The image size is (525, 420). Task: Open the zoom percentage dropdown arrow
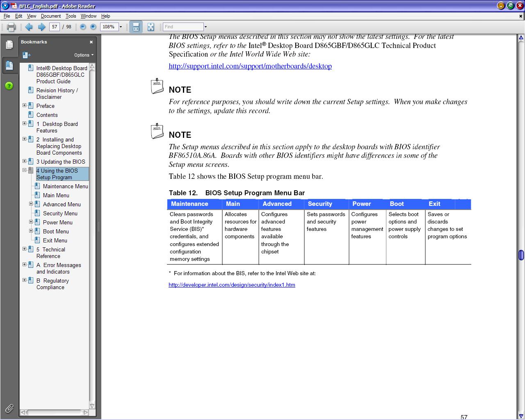coord(121,27)
